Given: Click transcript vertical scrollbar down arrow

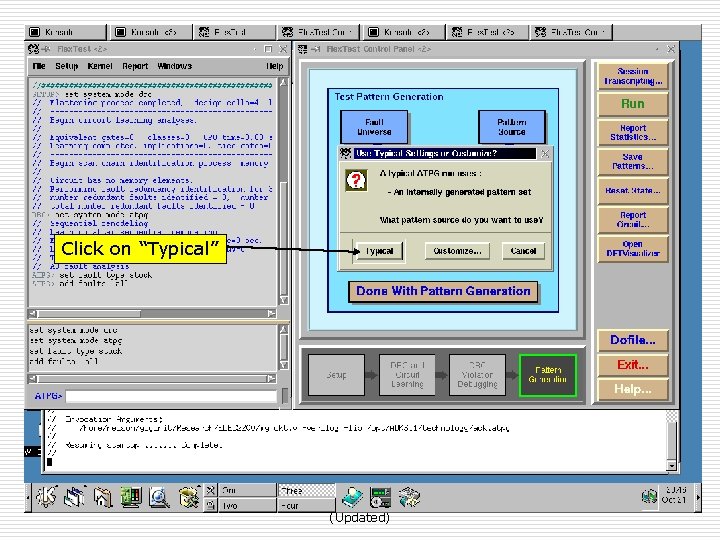Looking at the screenshot, I should (x=284, y=300).
